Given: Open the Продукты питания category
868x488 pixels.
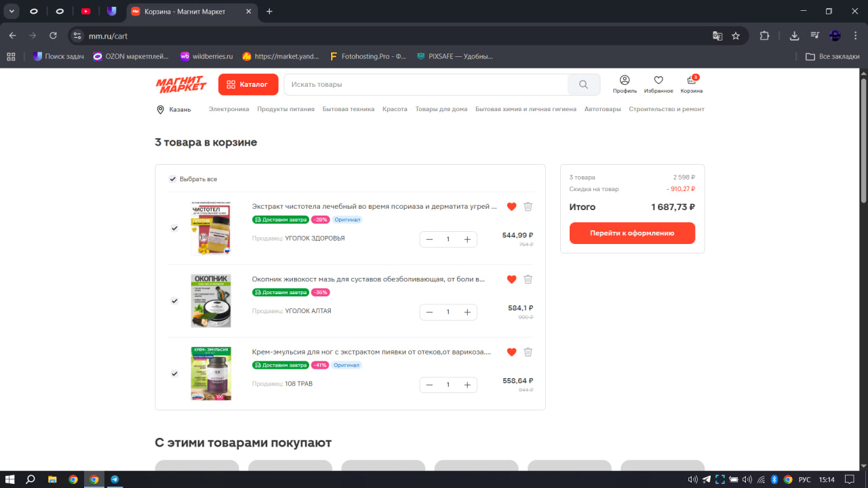Looking at the screenshot, I should coord(285,109).
